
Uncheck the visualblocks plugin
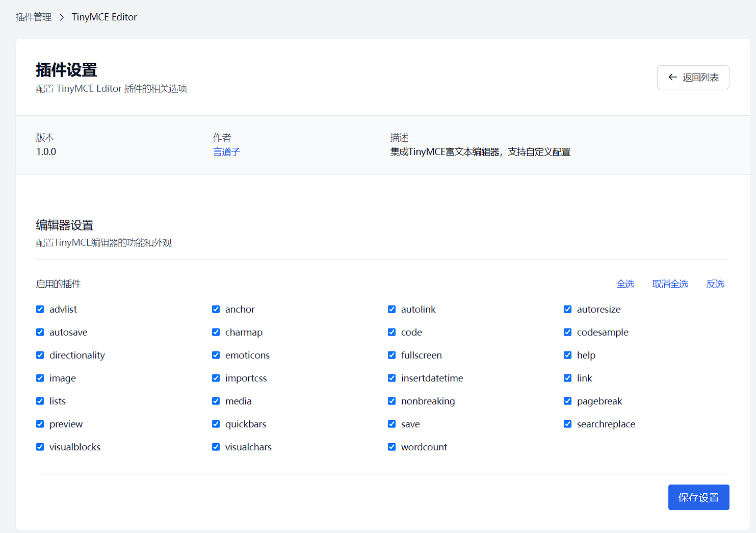(x=40, y=447)
